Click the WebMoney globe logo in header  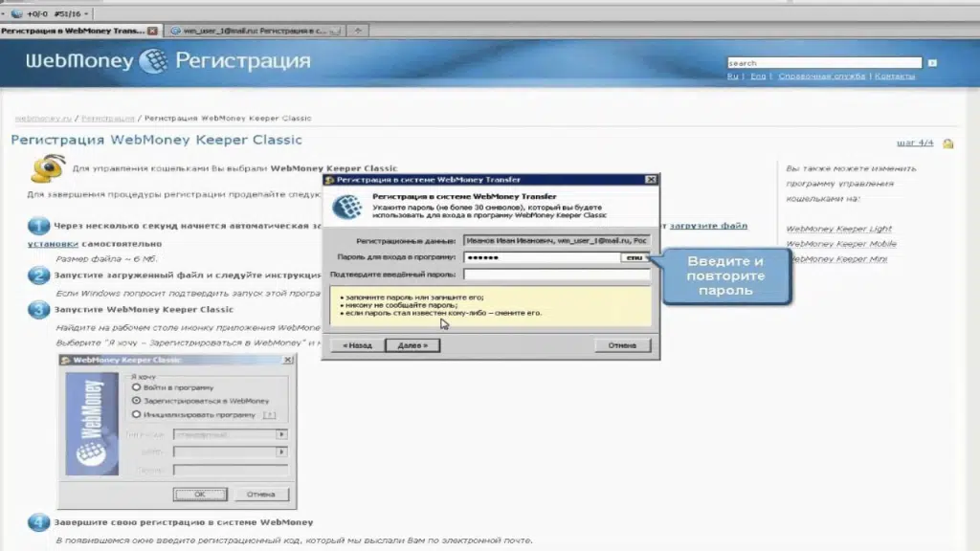point(154,61)
